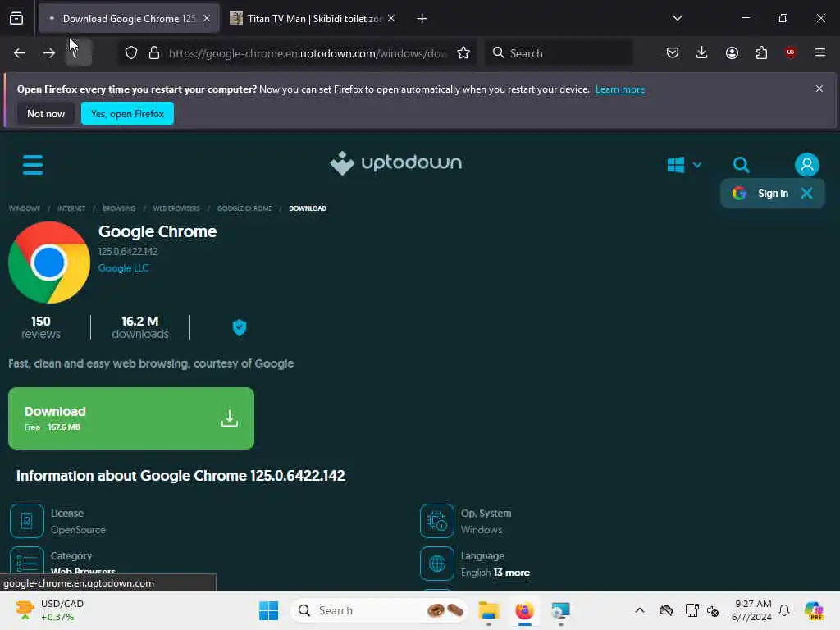Click the Not now button
The width and height of the screenshot is (840, 630).
point(46,113)
